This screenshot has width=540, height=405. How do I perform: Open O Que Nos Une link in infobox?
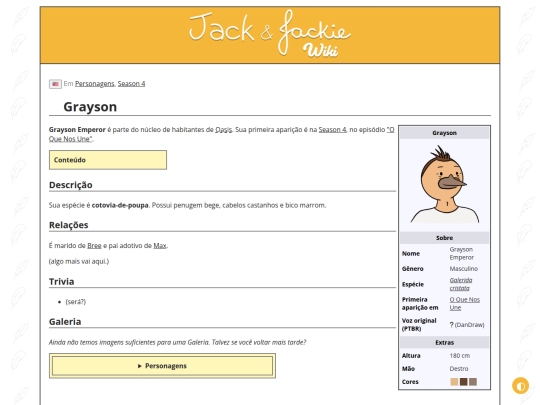(x=465, y=303)
